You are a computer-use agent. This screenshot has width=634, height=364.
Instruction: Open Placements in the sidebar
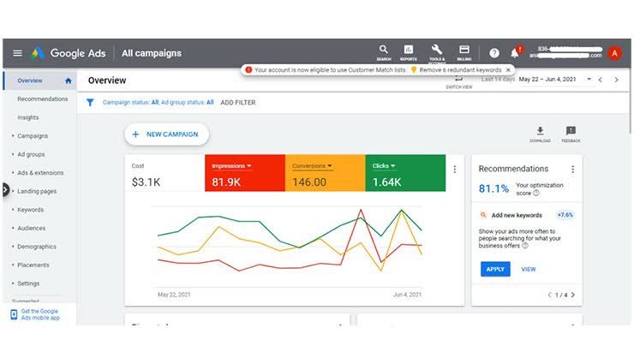[33, 265]
